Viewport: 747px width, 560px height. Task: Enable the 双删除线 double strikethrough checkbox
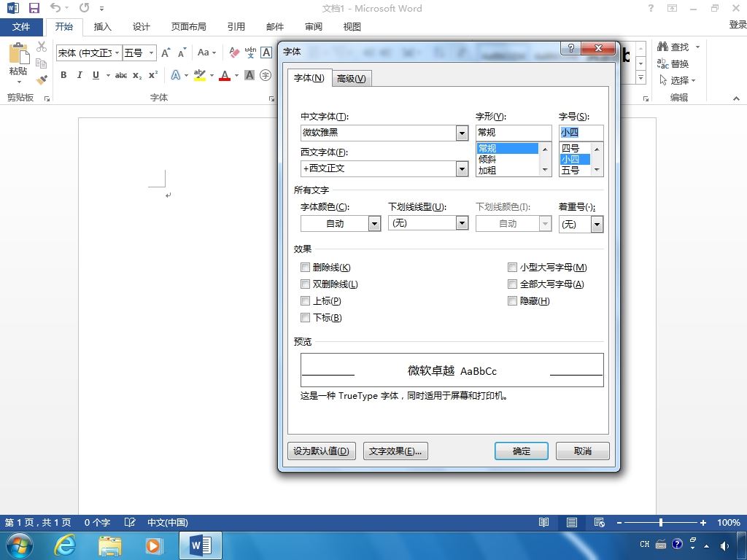[x=306, y=284]
